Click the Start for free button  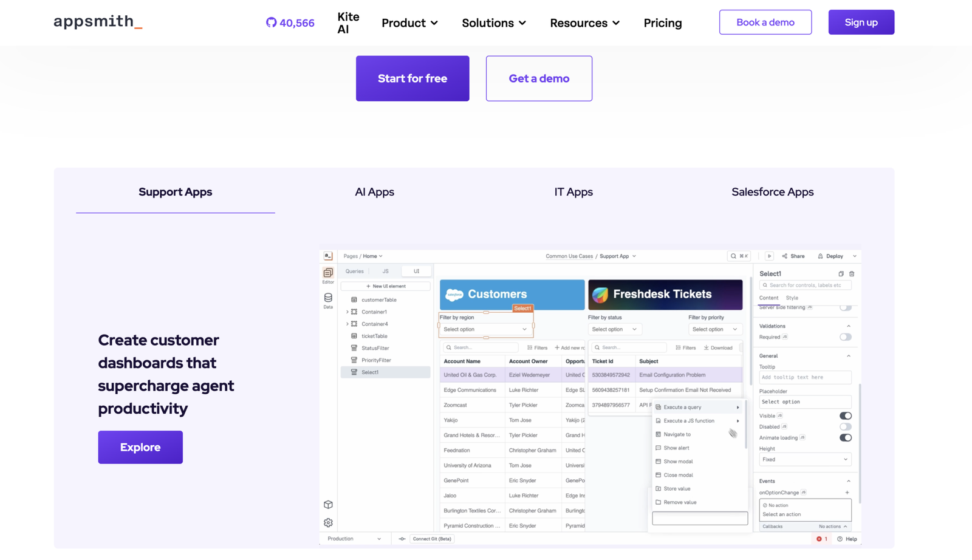click(412, 78)
